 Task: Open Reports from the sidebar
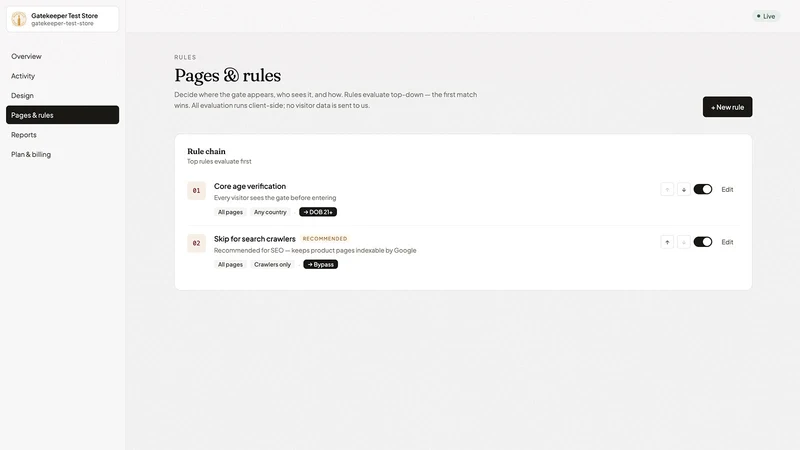[62, 135]
